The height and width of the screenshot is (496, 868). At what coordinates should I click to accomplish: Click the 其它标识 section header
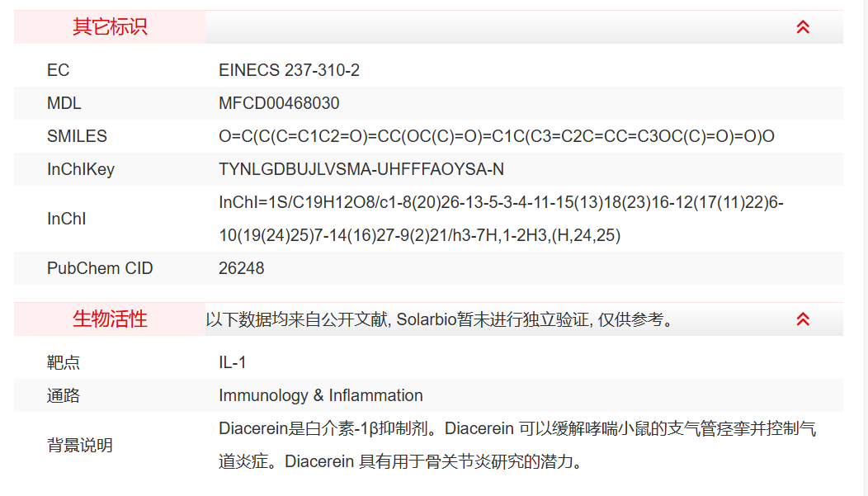[x=110, y=27]
